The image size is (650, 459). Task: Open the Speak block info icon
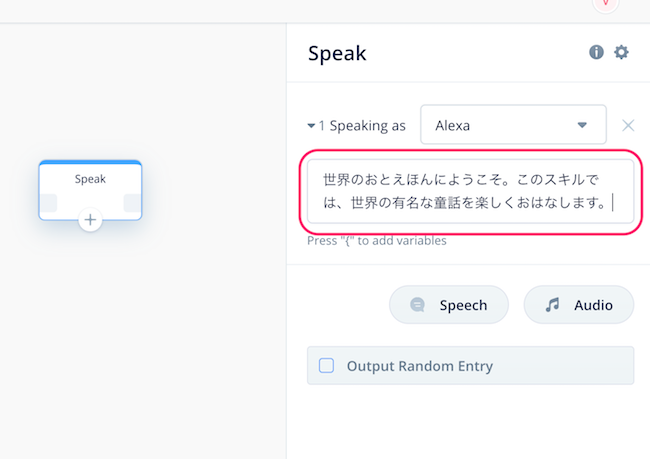coord(596,52)
